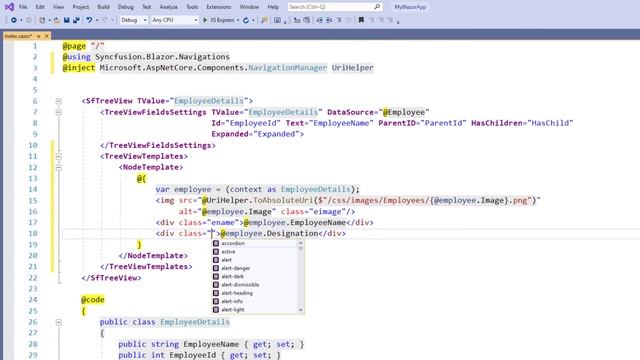The width and height of the screenshot is (640, 360).
Task: Save the current file with Save icon
Action: click(x=67, y=20)
